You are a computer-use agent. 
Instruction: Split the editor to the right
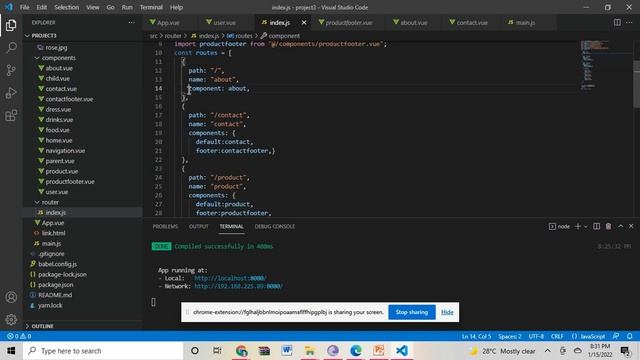(617, 22)
